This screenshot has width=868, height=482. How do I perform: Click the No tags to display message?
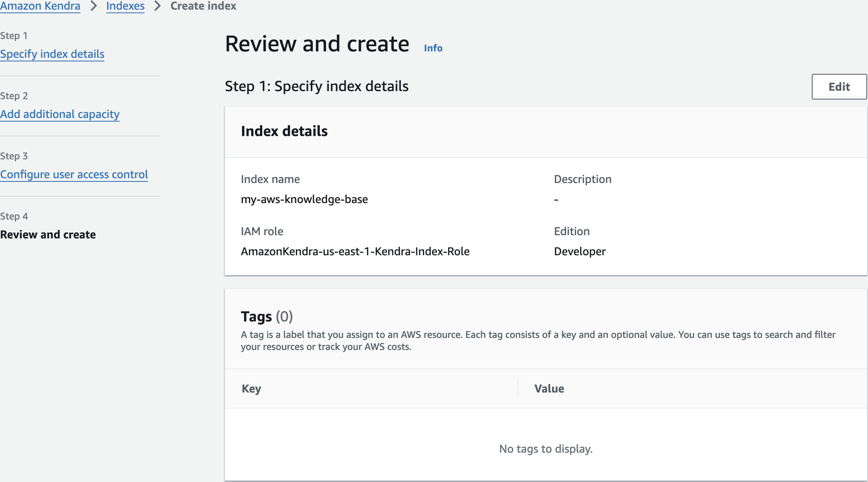point(546,449)
